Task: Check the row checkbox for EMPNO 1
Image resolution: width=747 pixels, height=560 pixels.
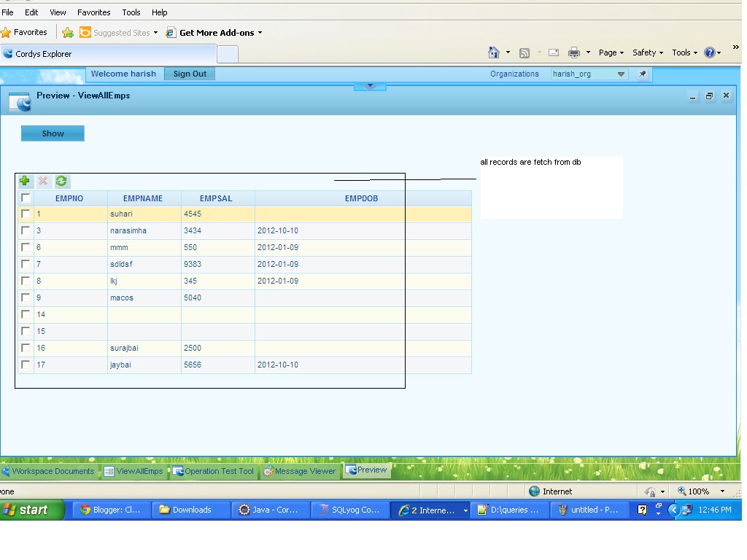Action: coord(26,214)
